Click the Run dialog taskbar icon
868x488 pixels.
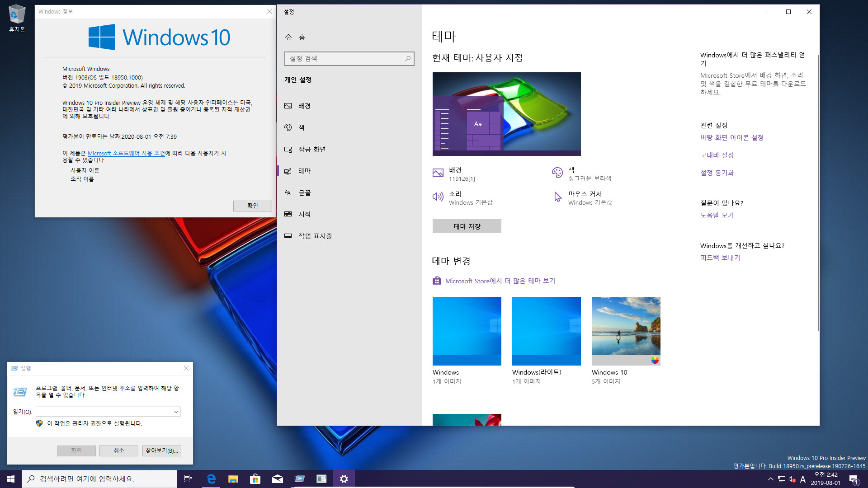[299, 479]
